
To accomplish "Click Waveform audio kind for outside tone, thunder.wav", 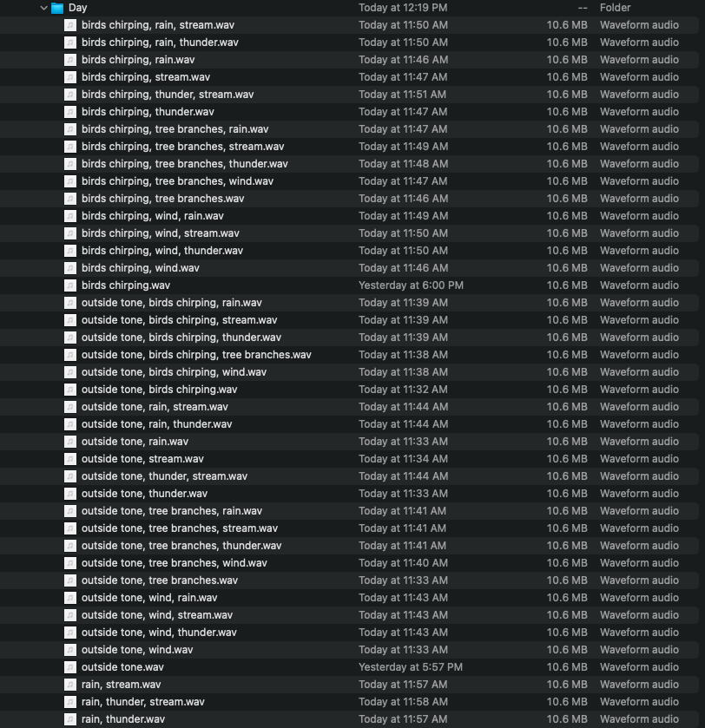I will [x=639, y=494].
